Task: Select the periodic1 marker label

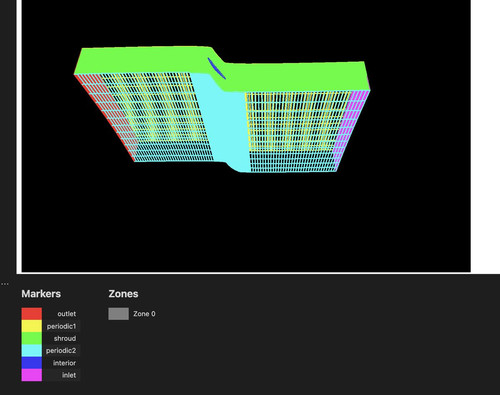Action: pos(61,326)
